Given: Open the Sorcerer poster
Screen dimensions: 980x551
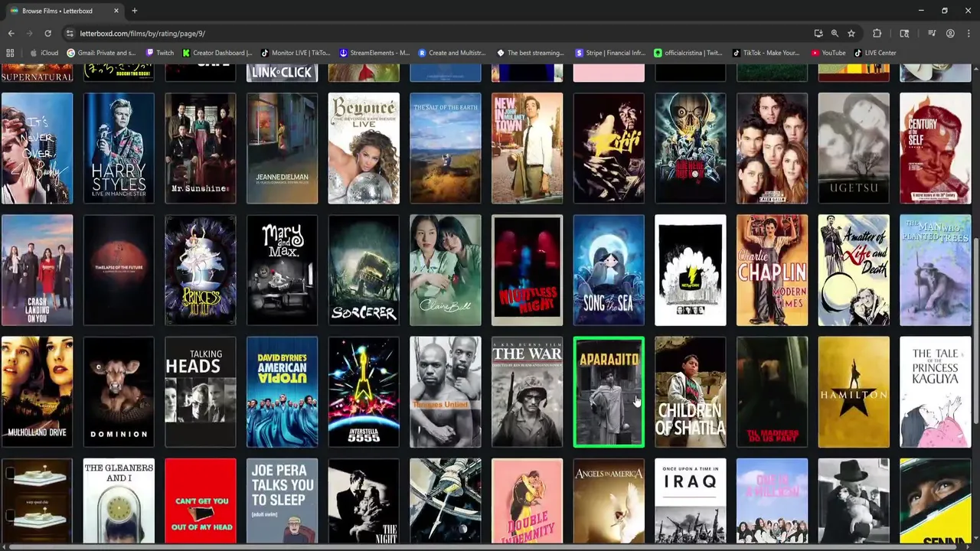Looking at the screenshot, I should pos(364,270).
